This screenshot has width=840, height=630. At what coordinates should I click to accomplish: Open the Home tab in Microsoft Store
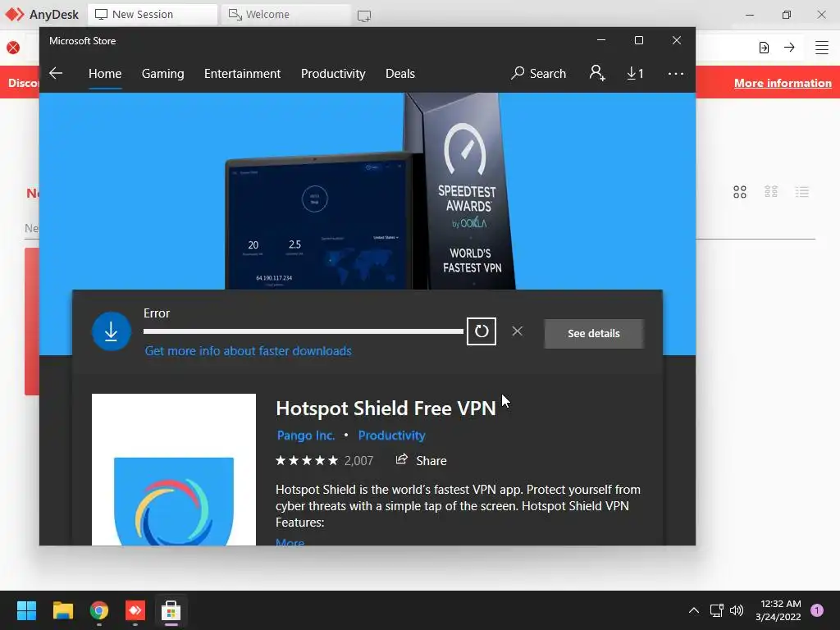pyautogui.click(x=105, y=73)
